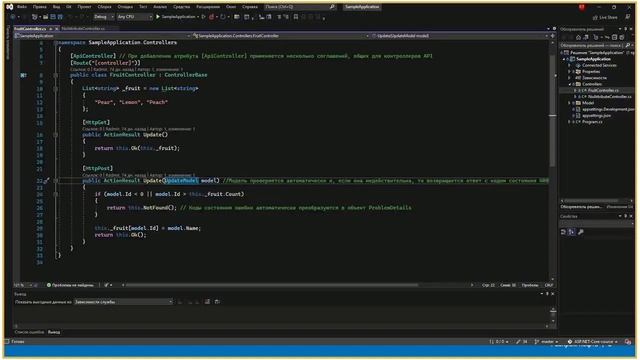Collapse the _fruit list initializer outlining toggle

[x=56, y=89]
